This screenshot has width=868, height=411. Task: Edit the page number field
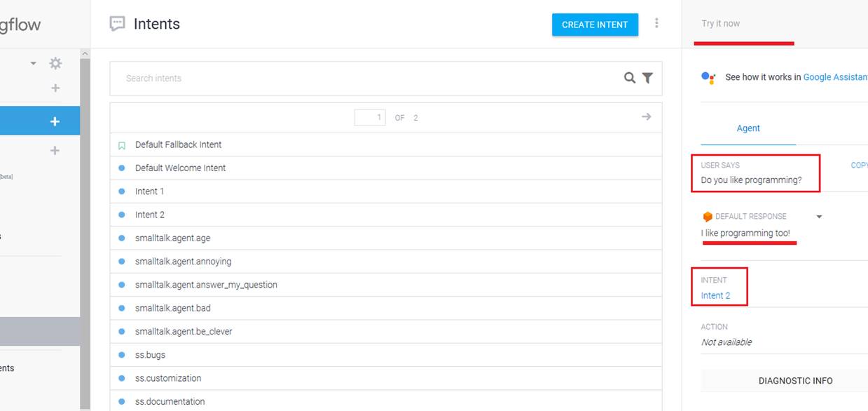click(x=370, y=117)
